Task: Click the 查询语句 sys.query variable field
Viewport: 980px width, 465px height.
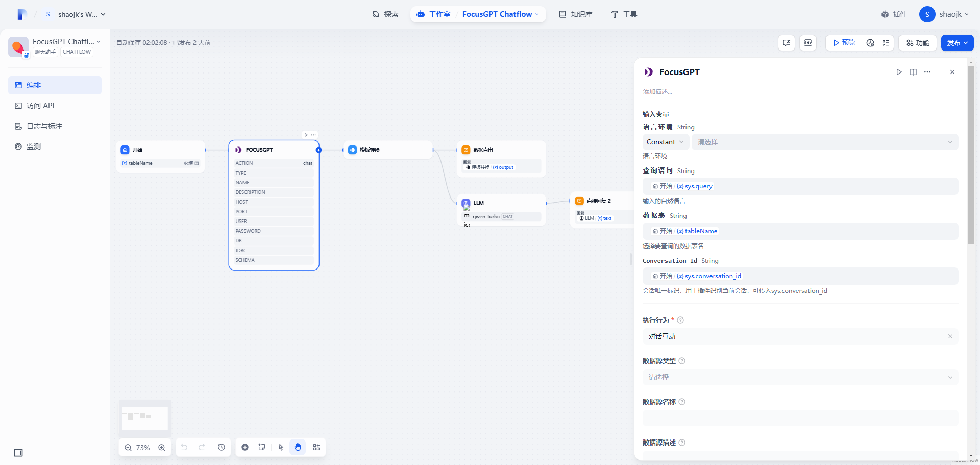Action: tap(800, 186)
